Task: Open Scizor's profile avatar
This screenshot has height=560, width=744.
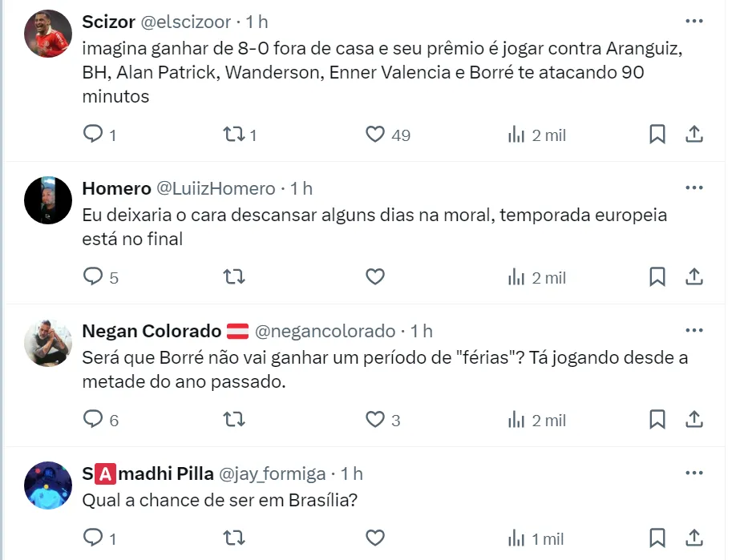Action: [x=48, y=34]
